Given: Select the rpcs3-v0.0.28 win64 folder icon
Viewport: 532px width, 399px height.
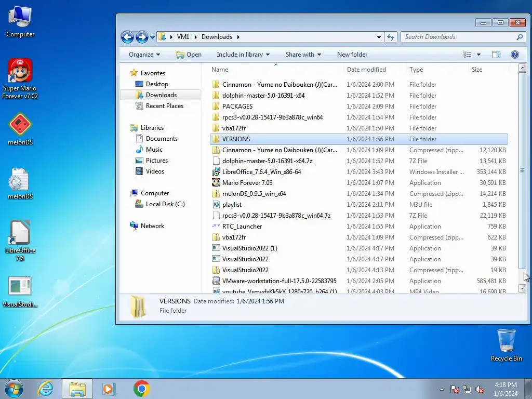Looking at the screenshot, I should (216, 117).
